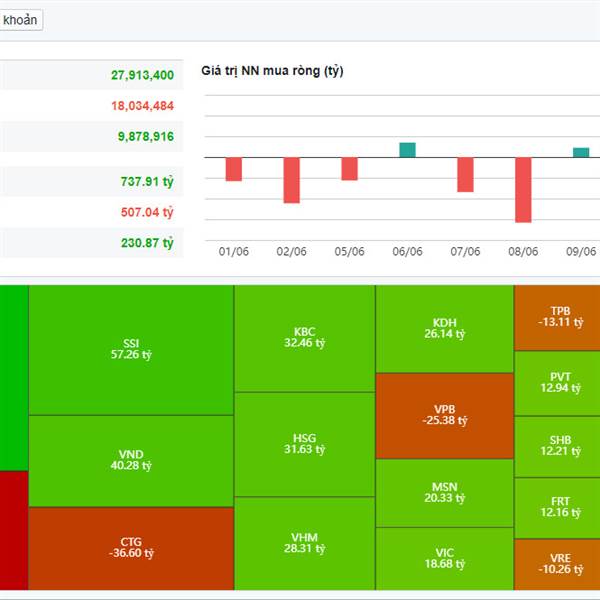Click the value 18,034,484
This screenshot has height=600, width=600.
pos(142,106)
